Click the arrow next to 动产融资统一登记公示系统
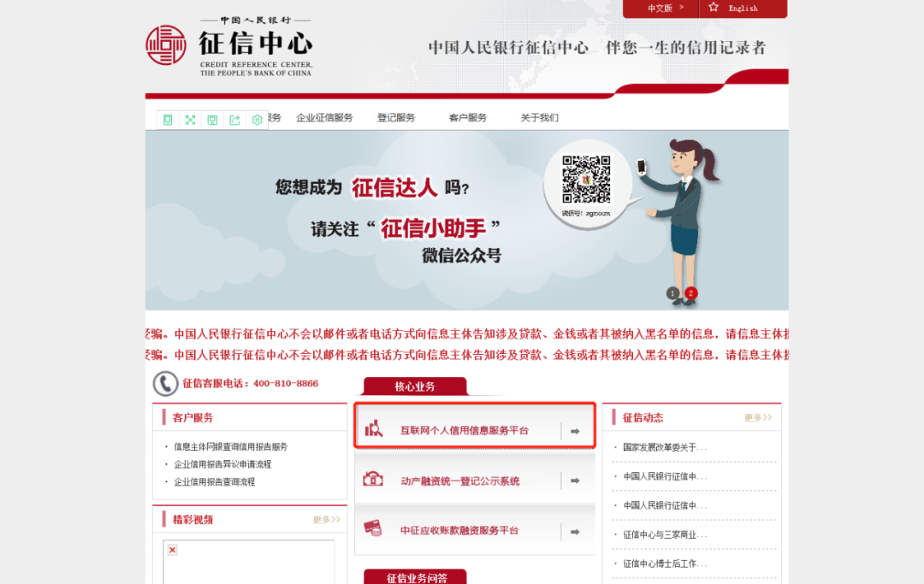924x584 pixels. coord(575,481)
